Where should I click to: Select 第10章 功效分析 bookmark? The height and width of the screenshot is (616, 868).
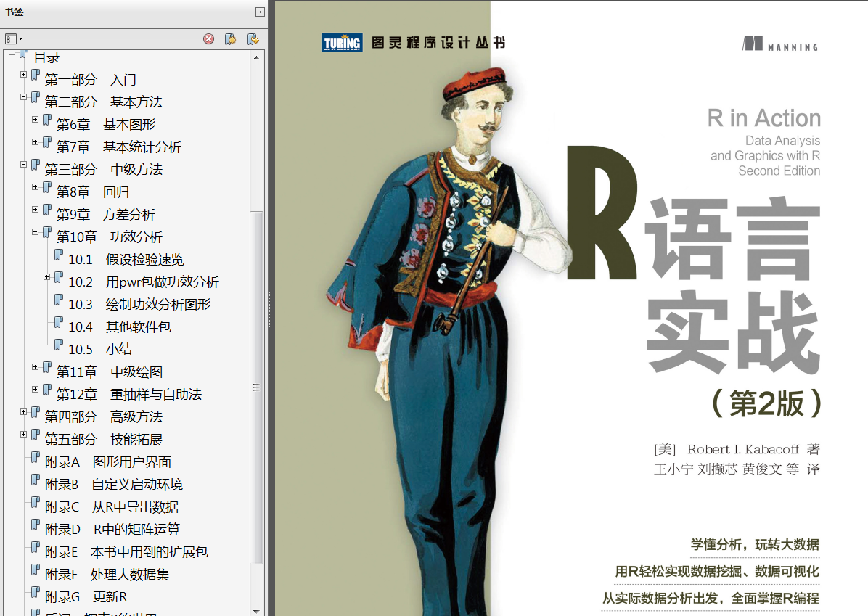coord(109,237)
